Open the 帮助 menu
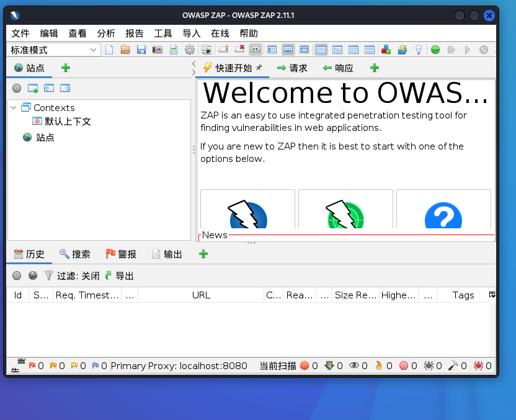The width and height of the screenshot is (516, 420). [249, 34]
